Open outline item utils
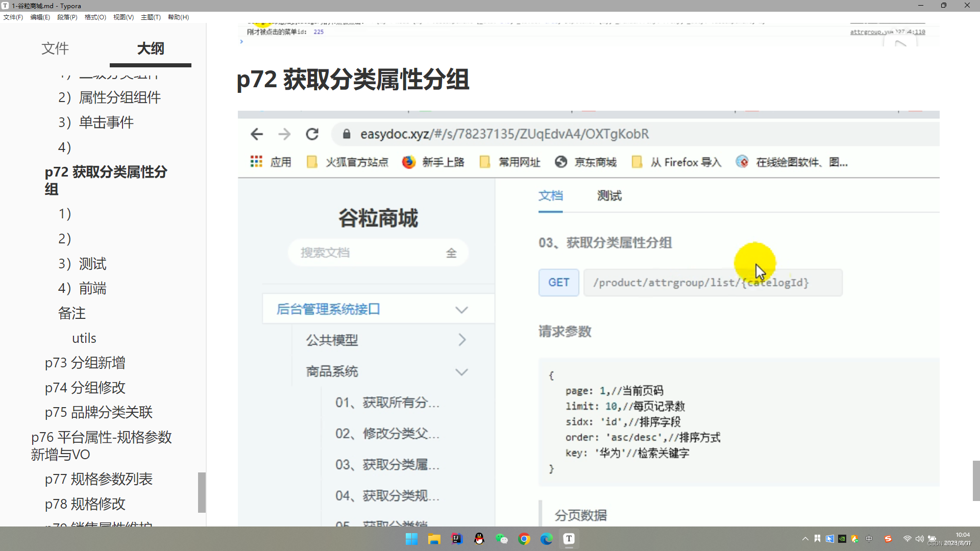980x551 pixels. point(84,338)
